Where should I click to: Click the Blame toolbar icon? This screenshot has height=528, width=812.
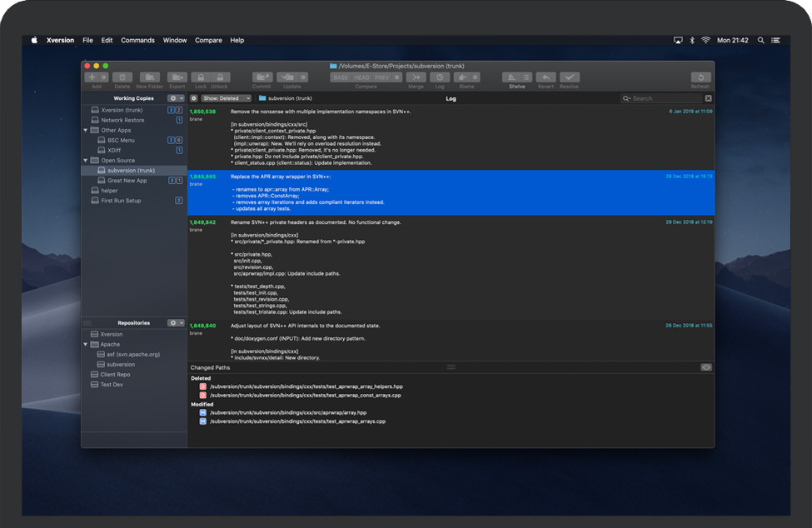pyautogui.click(x=461, y=77)
